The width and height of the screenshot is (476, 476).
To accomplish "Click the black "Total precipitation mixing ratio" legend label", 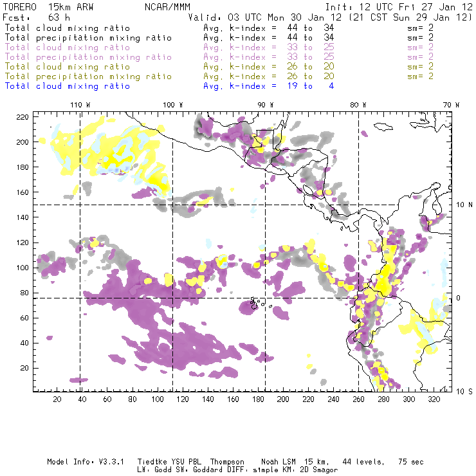I will pos(88,38).
